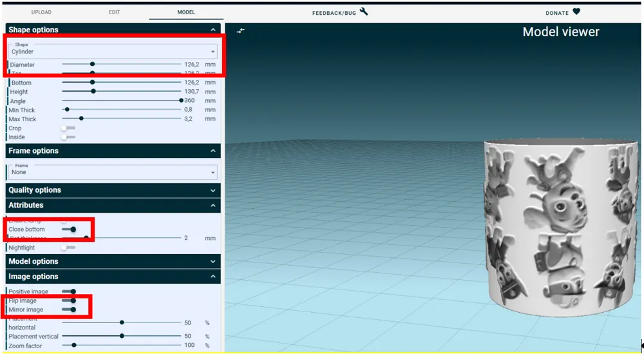The width and height of the screenshot is (644, 354).
Task: Click the 3D cylinder lithophane model
Action: click(561, 228)
